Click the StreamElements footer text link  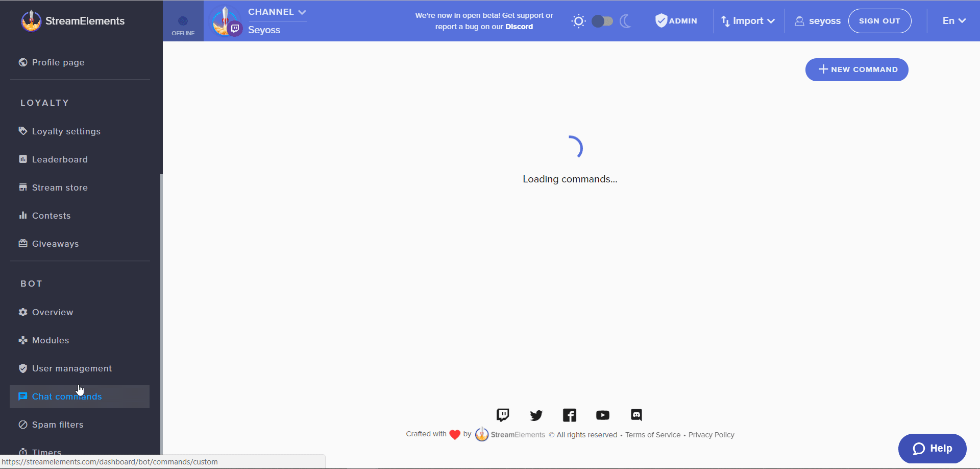coord(518,435)
